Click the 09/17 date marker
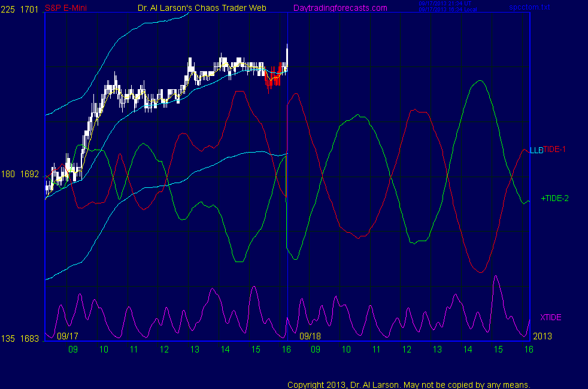 [x=69, y=337]
